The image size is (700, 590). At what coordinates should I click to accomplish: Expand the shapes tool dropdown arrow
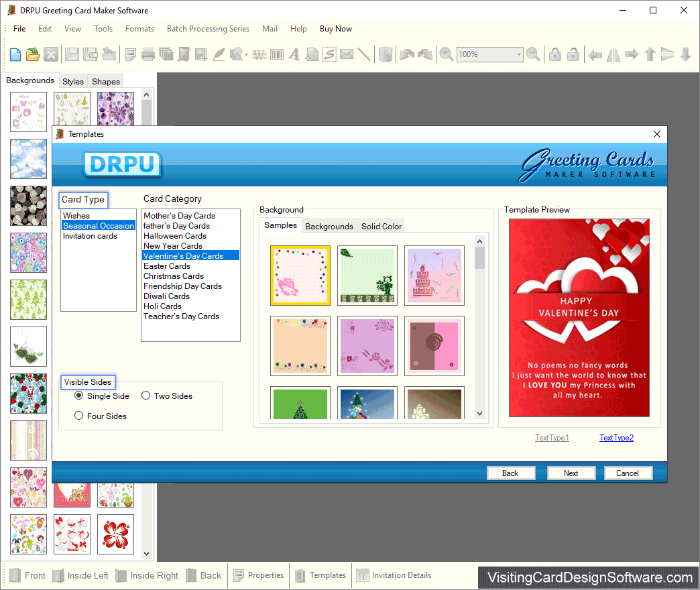[x=247, y=54]
